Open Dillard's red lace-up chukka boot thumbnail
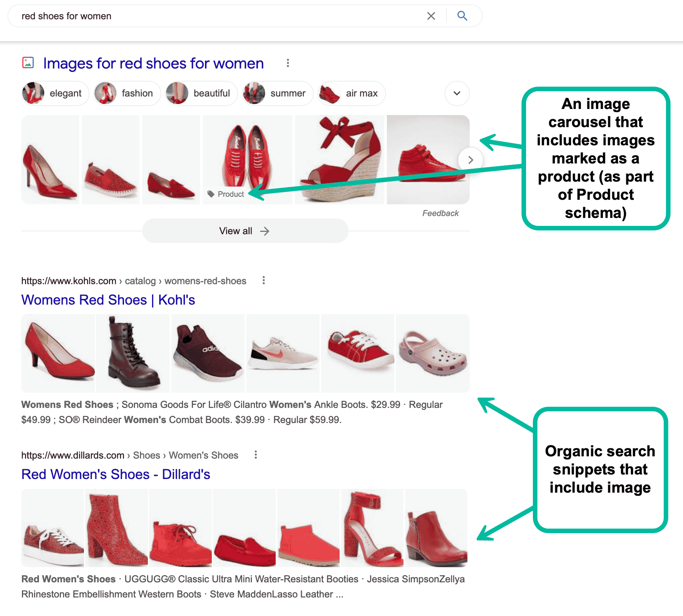The width and height of the screenshot is (683, 616). [180, 528]
